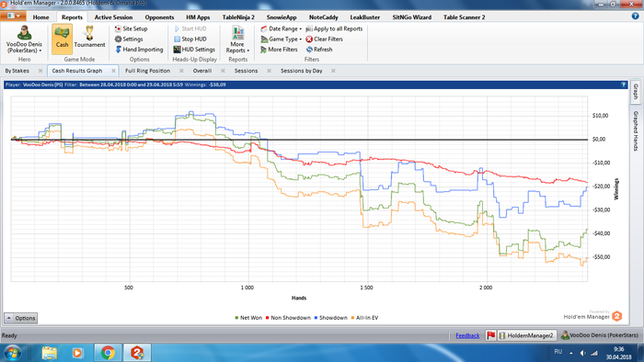Switch to the Opponents ribbon tab

(x=159, y=17)
